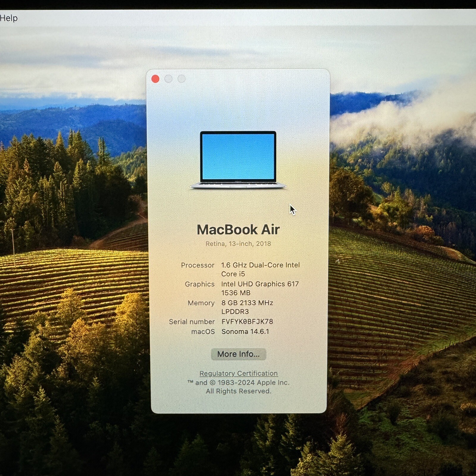Click the 8 GB 2133 MHz memory value
476x476 pixels.
click(247, 307)
